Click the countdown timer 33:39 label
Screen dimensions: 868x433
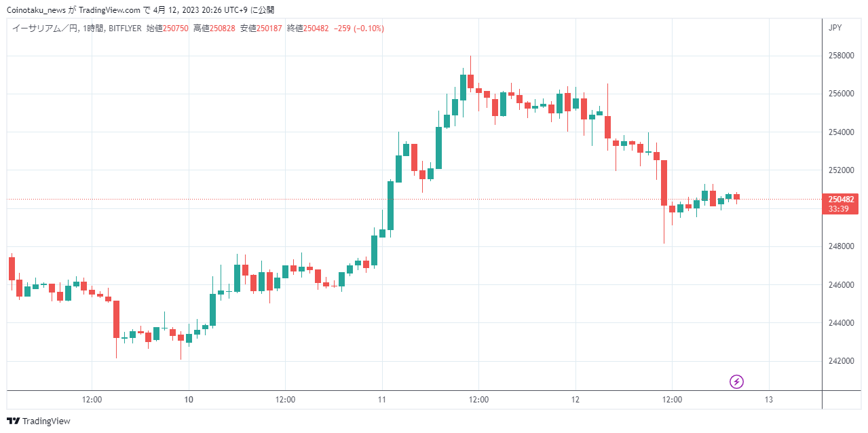tap(841, 209)
